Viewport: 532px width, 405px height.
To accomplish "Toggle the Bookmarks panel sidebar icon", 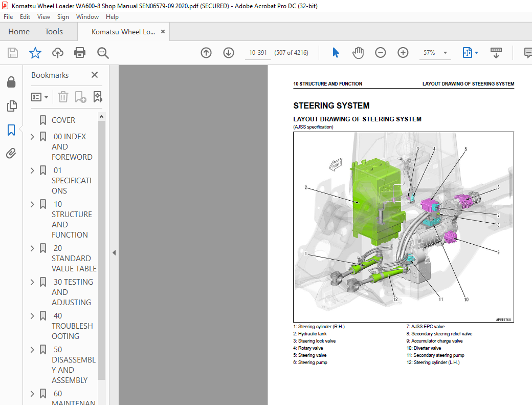I will (11, 130).
